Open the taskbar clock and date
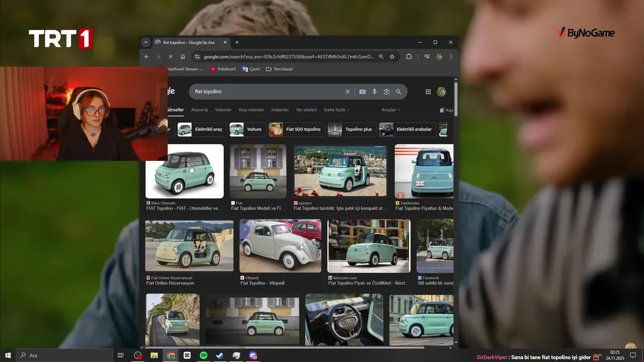Image resolution: width=644 pixels, height=362 pixels. coord(615,355)
